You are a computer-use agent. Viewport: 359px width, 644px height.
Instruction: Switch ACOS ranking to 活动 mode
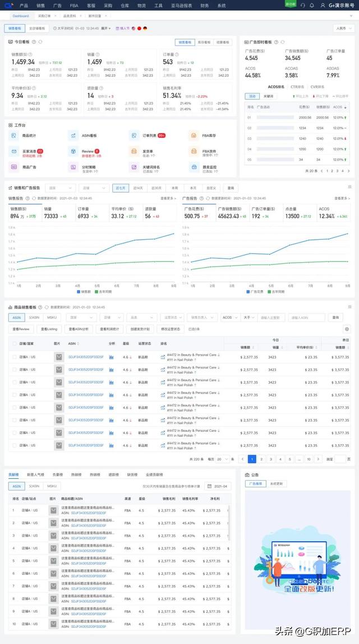click(252, 96)
